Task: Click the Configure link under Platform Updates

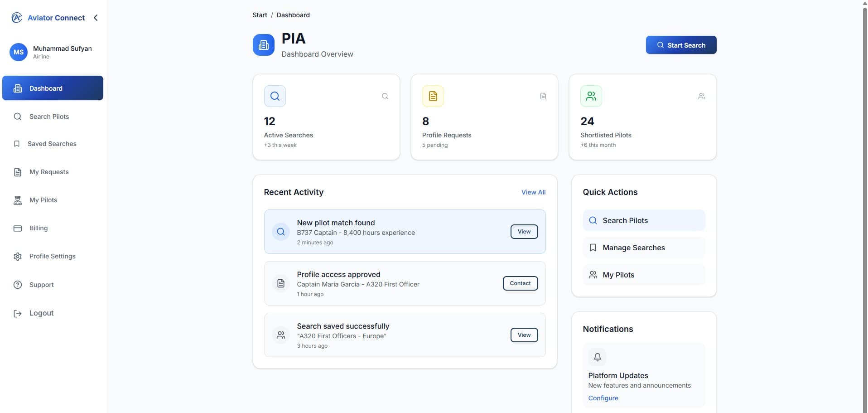Action: (603, 398)
